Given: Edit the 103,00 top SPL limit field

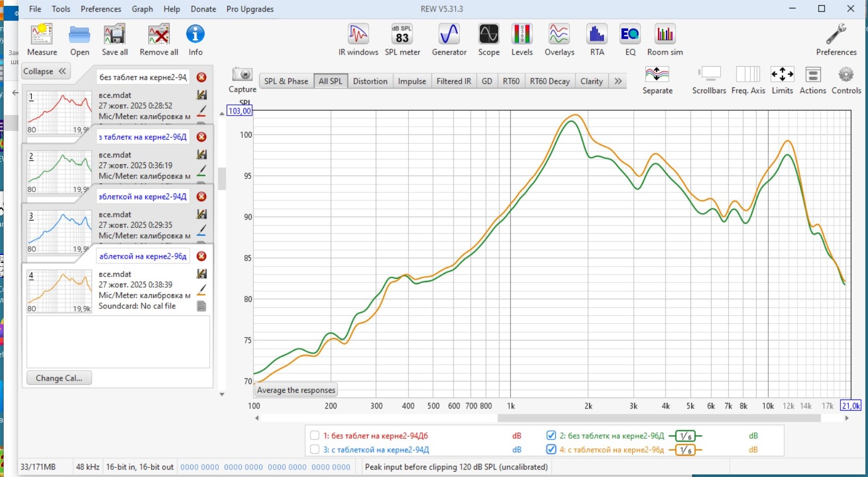Looking at the screenshot, I should tap(240, 111).
